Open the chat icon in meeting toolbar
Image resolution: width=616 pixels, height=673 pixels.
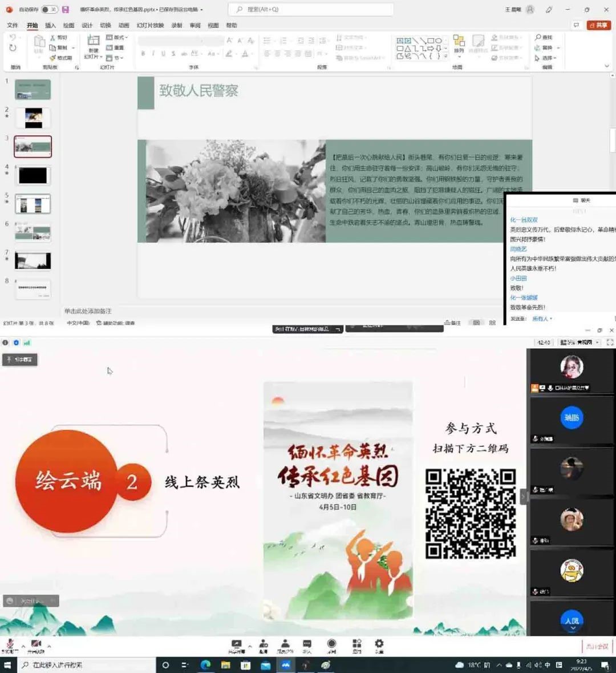[x=307, y=646]
